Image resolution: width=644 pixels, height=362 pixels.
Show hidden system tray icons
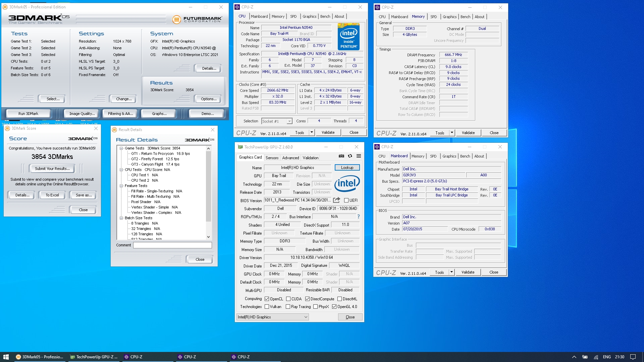(x=574, y=357)
